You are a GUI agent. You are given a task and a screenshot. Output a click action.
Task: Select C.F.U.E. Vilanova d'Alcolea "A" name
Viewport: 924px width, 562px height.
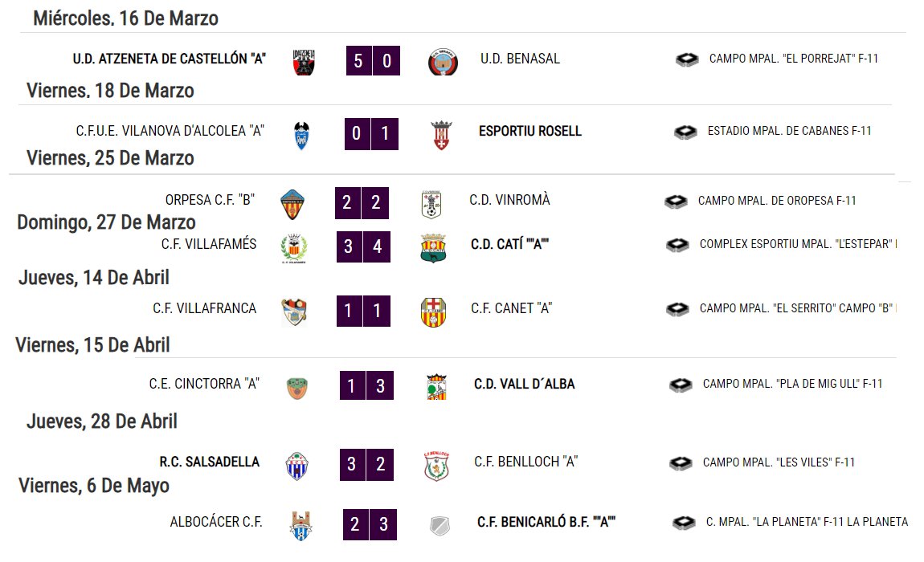click(170, 131)
